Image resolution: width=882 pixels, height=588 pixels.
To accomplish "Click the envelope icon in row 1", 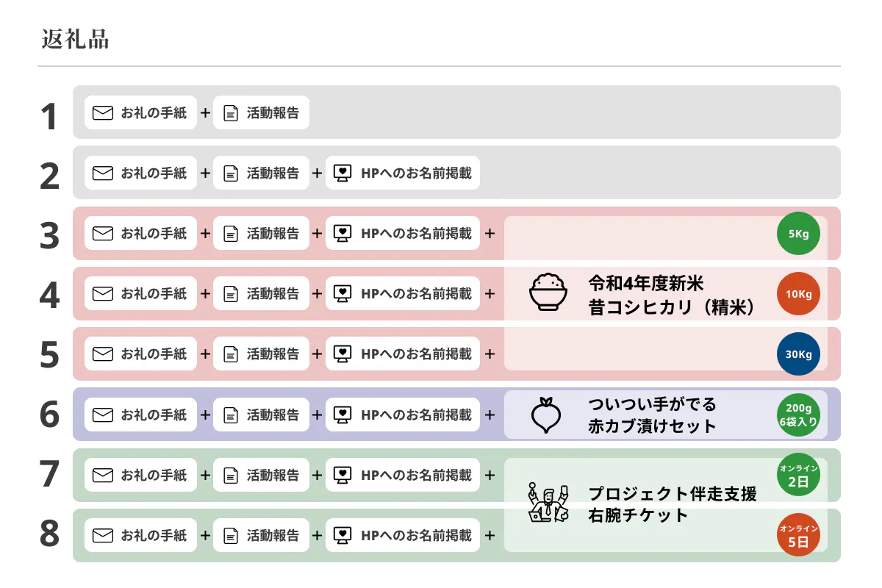I will coord(103,113).
